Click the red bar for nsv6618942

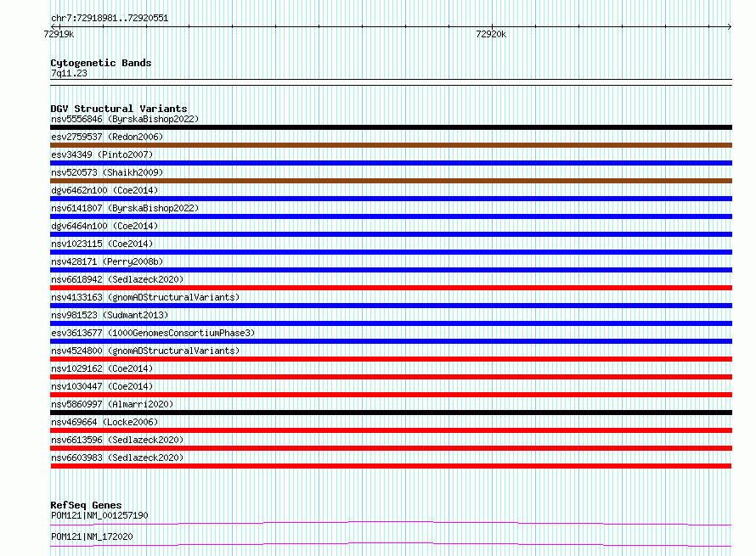391,288
